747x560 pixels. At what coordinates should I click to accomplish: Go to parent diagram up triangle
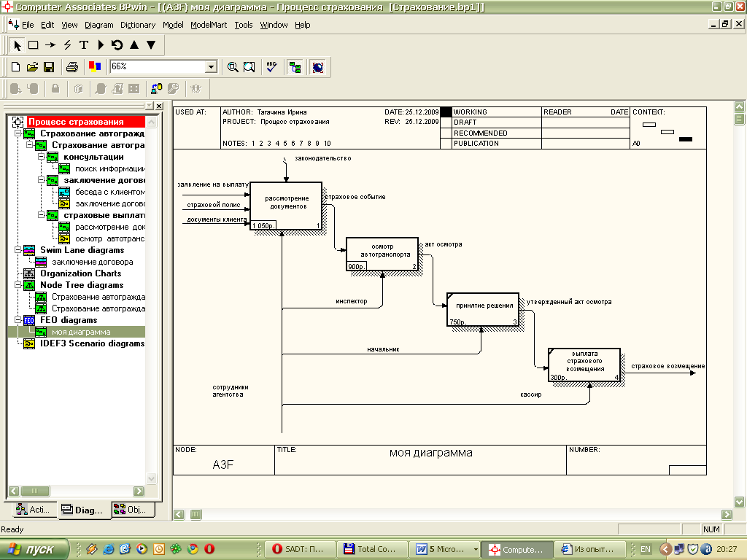[134, 44]
